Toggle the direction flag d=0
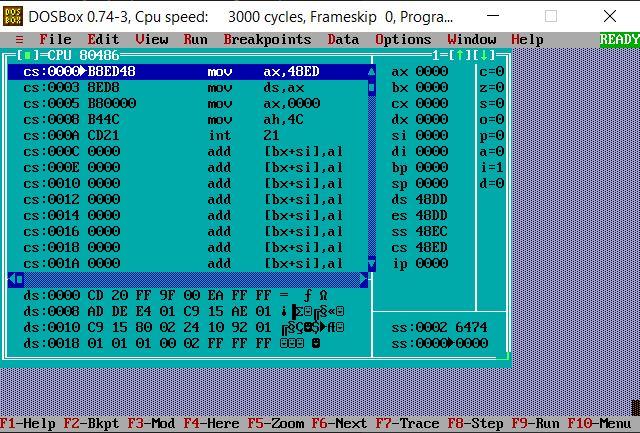Screen dimensions: 640x433 (x=492, y=184)
